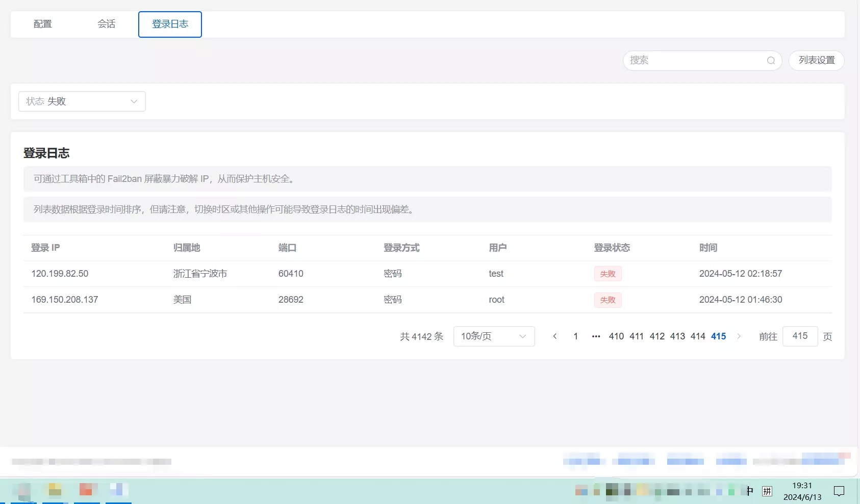Screen dimensions: 860x504
Task: Go to page 410 in pagination
Action: [x=616, y=336]
